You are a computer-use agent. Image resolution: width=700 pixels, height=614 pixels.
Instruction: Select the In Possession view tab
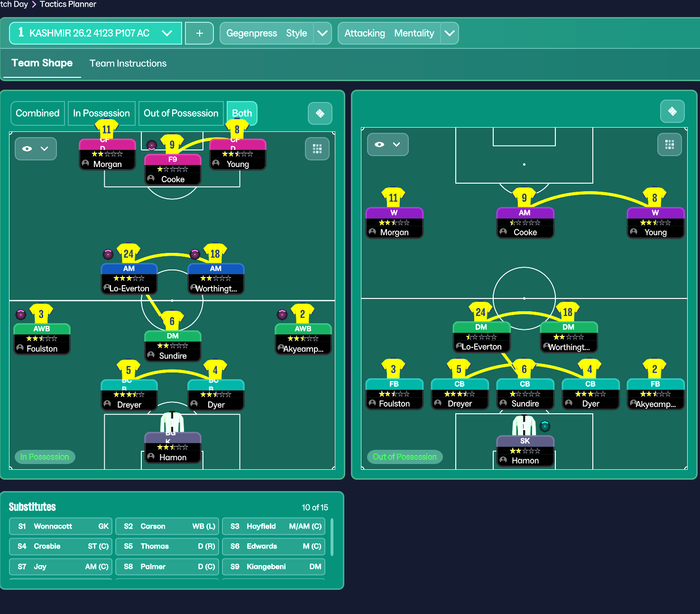(x=101, y=113)
